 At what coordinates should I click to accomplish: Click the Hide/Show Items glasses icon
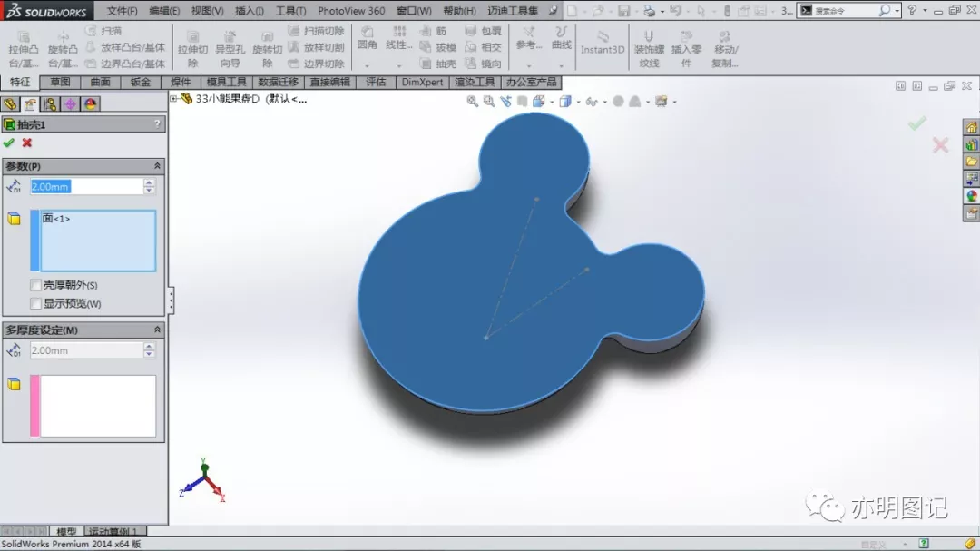tap(592, 102)
